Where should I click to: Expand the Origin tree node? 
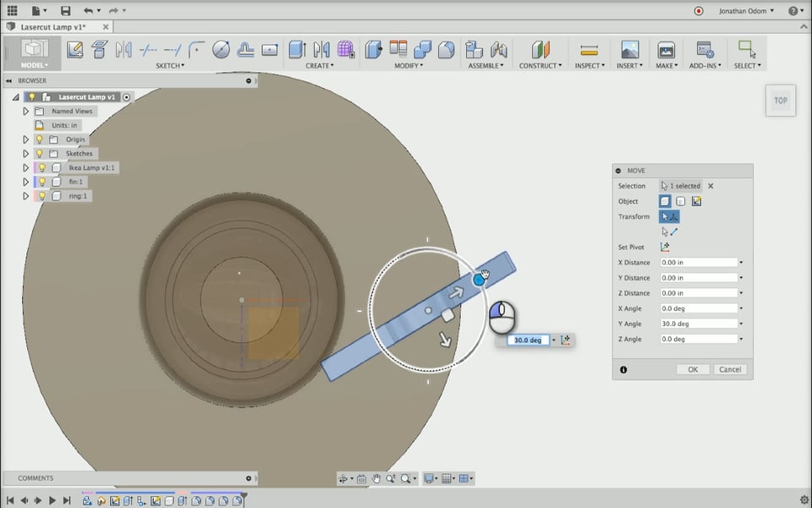(25, 140)
